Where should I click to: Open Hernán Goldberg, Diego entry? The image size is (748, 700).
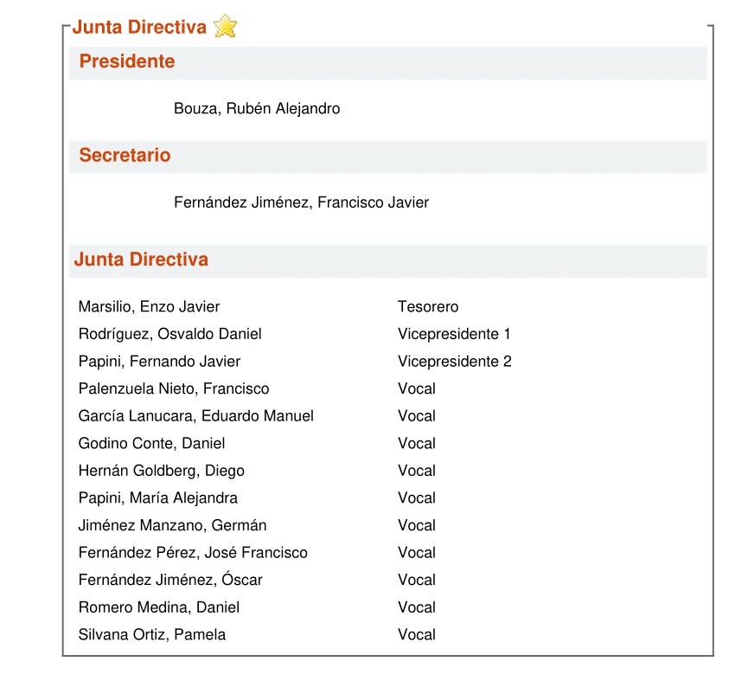tap(161, 471)
